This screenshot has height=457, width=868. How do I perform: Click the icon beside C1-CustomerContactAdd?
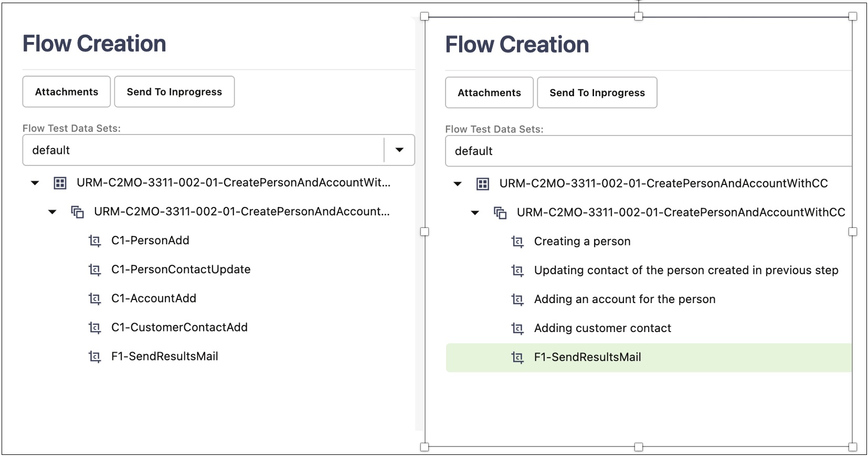(94, 327)
